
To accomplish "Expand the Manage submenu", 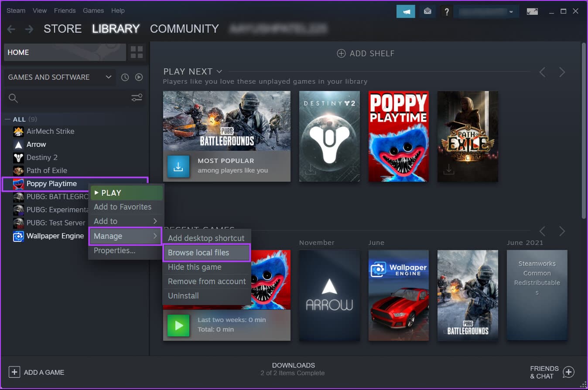I will point(126,236).
